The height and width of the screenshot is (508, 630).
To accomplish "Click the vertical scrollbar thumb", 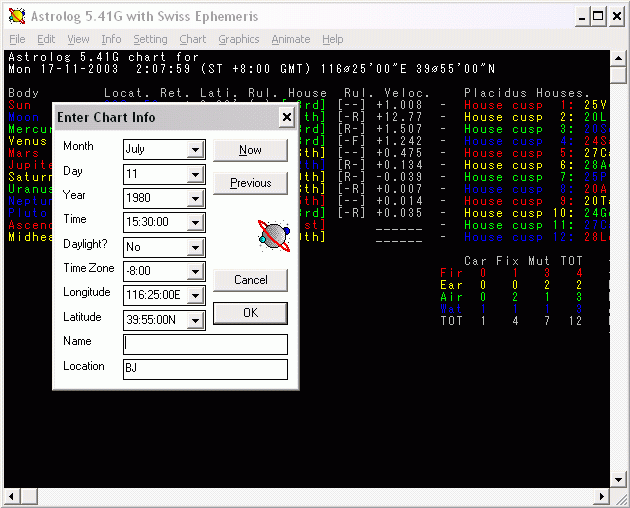I will click(618, 75).
